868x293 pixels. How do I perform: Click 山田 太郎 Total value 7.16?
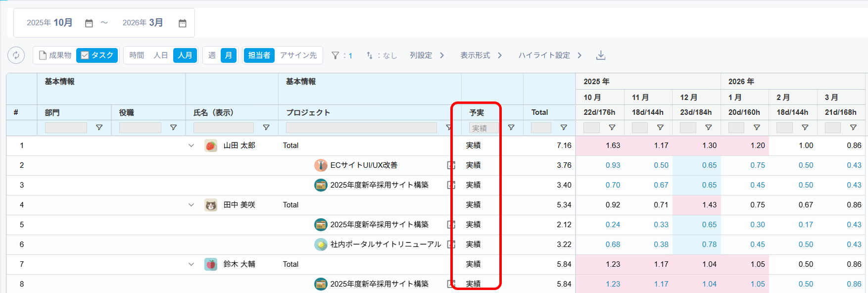tap(564, 146)
